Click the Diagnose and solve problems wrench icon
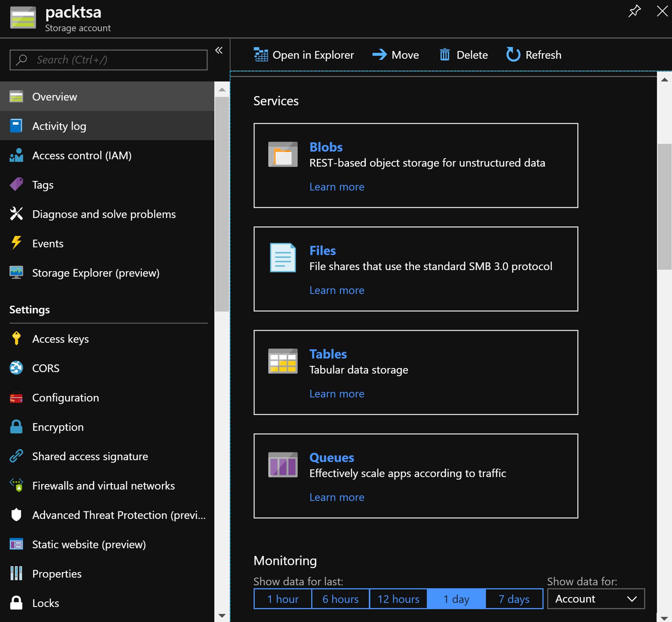The image size is (672, 622). (16, 214)
